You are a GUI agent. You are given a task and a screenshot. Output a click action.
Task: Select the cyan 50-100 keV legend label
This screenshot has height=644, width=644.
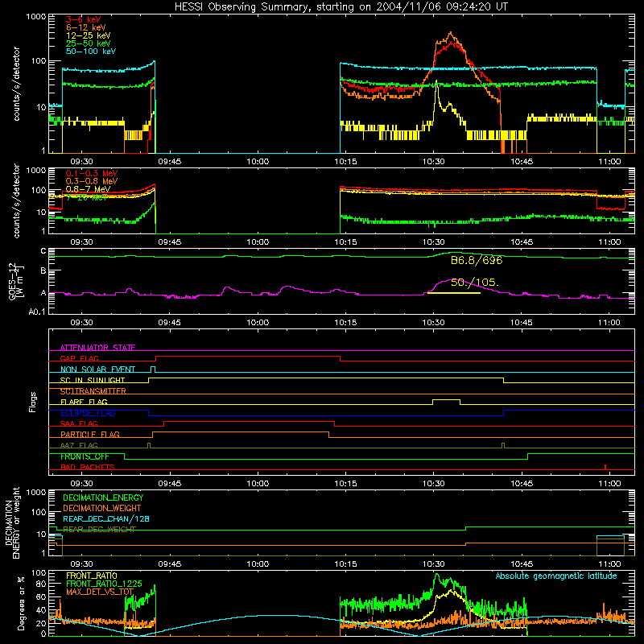(91, 52)
